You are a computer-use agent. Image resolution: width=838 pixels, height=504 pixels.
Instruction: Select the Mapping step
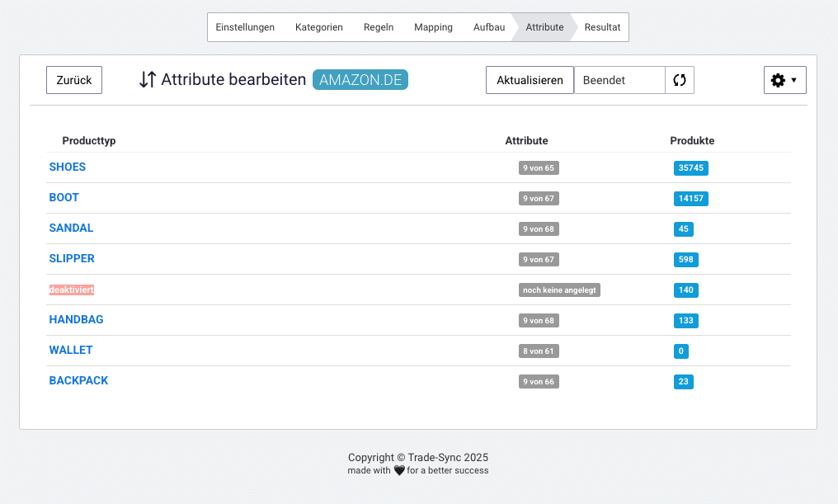(x=433, y=27)
